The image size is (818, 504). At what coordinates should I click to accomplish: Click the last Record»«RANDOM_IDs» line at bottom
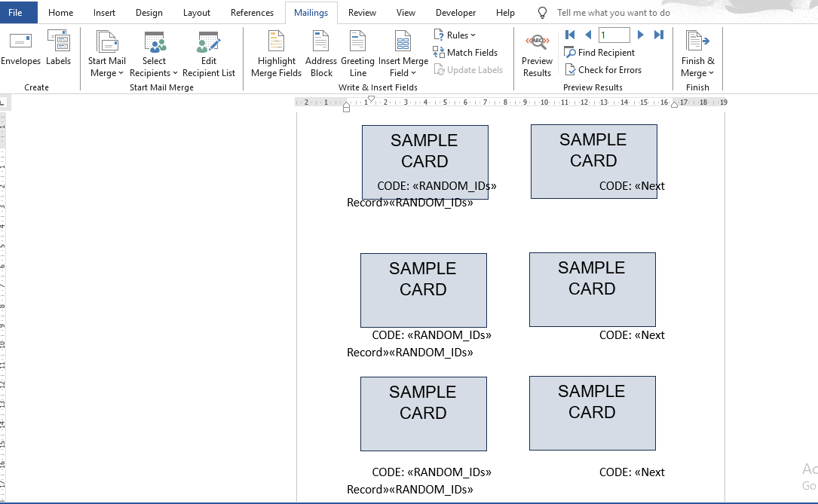point(410,489)
